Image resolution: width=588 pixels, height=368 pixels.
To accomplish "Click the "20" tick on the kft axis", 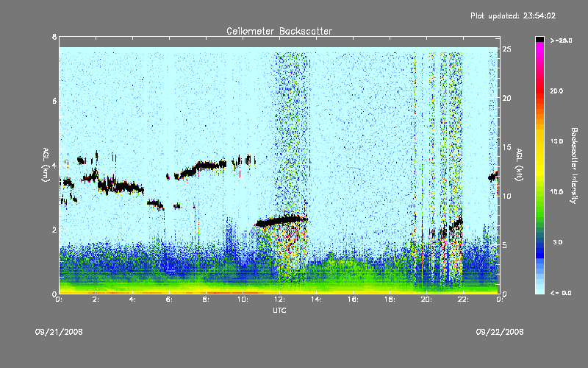I will 506,98.
